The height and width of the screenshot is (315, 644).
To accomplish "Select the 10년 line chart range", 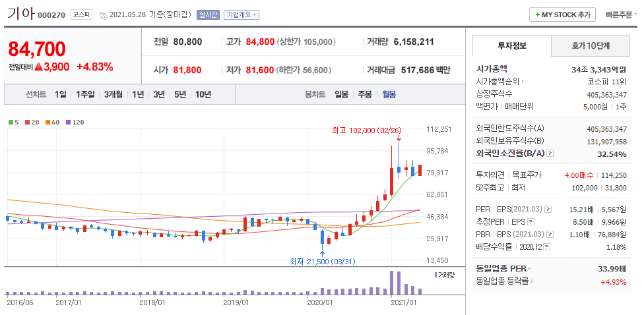I will (x=203, y=95).
